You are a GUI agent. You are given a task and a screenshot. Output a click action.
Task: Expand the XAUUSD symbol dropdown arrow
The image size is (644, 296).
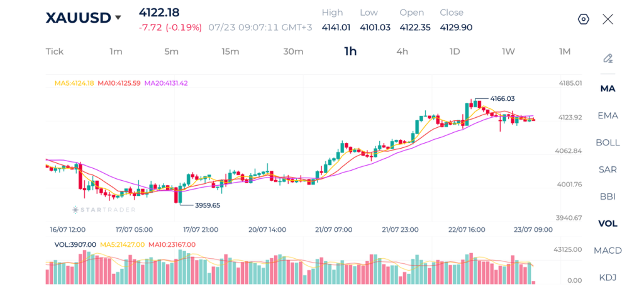point(118,18)
